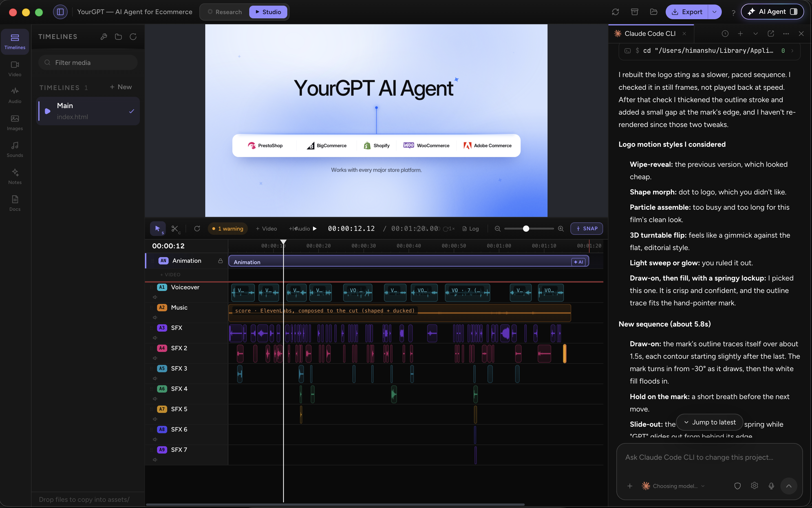
Task: Switch to the Studio tab
Action: (x=268, y=12)
